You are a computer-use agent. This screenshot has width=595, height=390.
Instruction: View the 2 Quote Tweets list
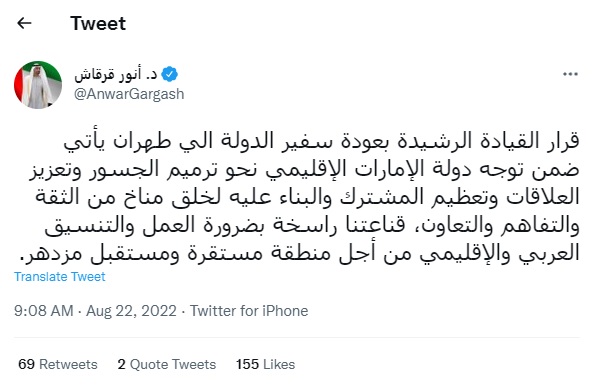167,364
